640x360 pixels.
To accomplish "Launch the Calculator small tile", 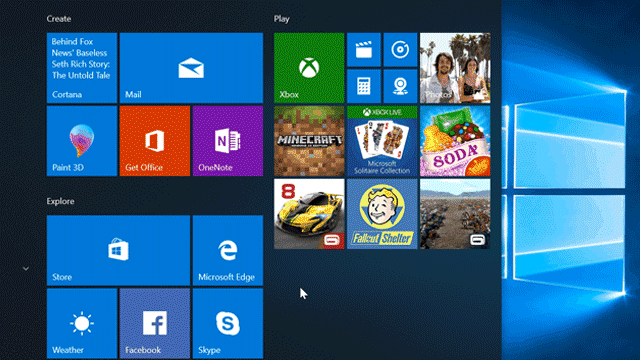I will [x=364, y=86].
